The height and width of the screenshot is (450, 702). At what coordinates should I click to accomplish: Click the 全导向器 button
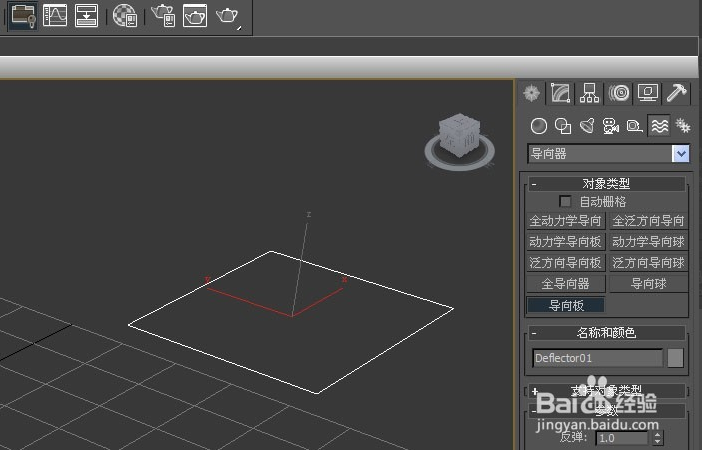(565, 284)
